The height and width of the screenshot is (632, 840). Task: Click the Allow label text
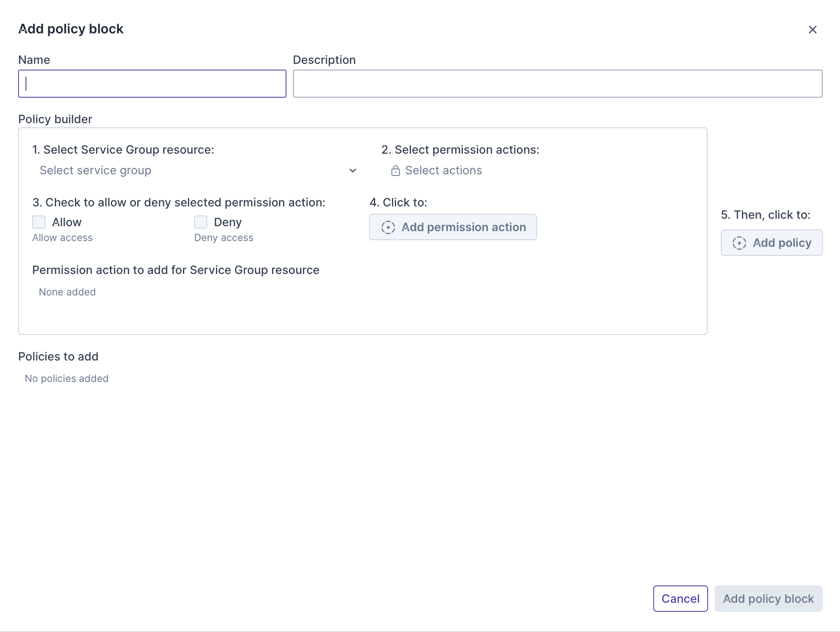coord(67,222)
